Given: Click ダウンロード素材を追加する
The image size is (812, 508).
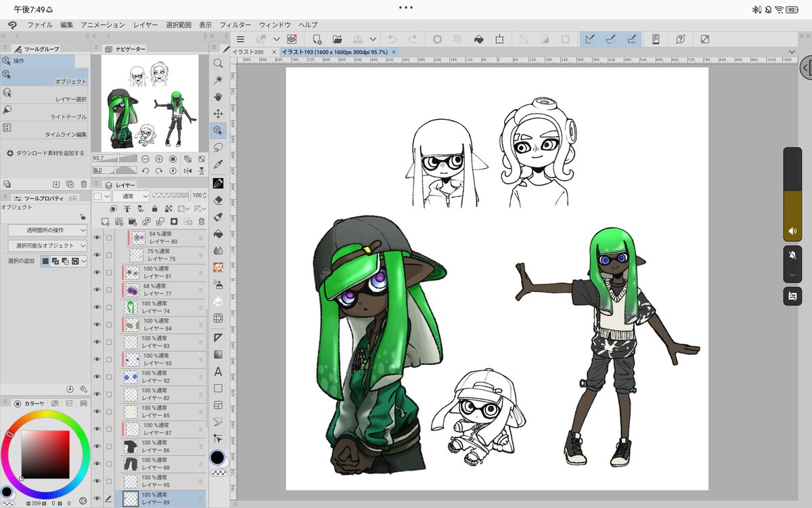Looking at the screenshot, I should pos(45,153).
